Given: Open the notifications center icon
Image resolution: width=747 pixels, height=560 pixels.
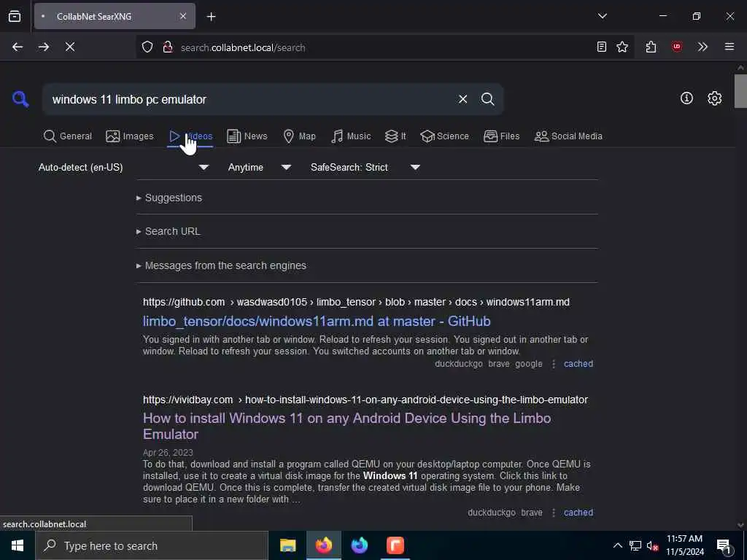Looking at the screenshot, I should (724, 545).
